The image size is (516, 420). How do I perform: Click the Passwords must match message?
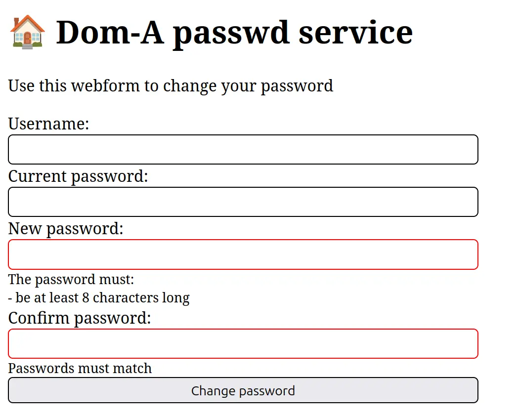[80, 368]
